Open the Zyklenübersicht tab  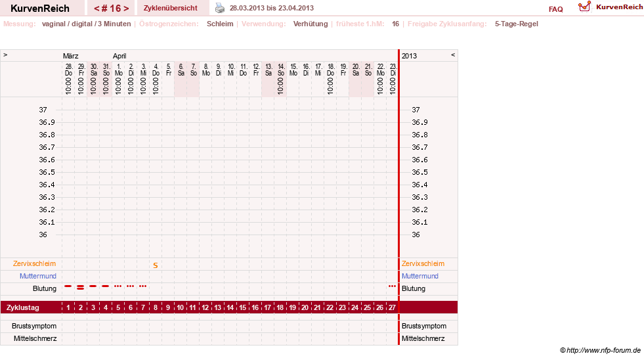171,8
